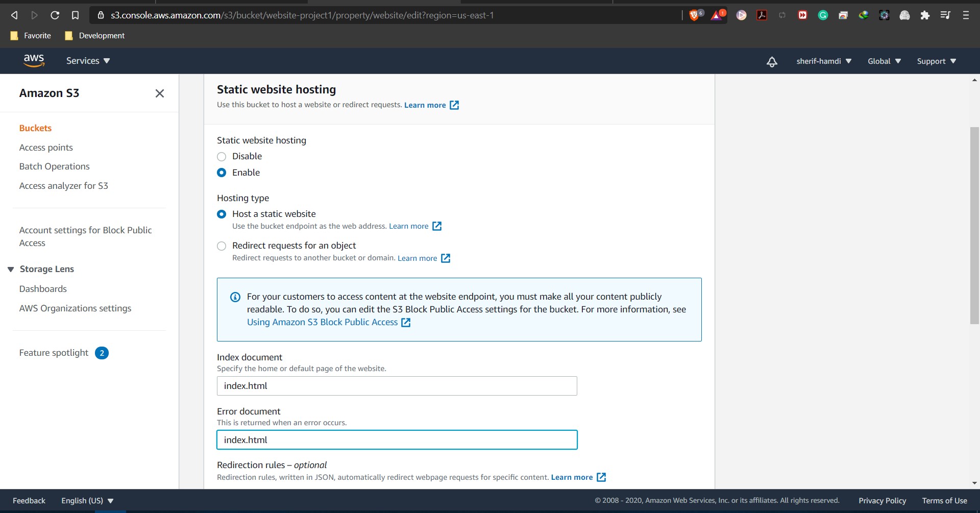
Task: Open Using Amazon S3 Block Public Access link
Action: click(x=322, y=322)
